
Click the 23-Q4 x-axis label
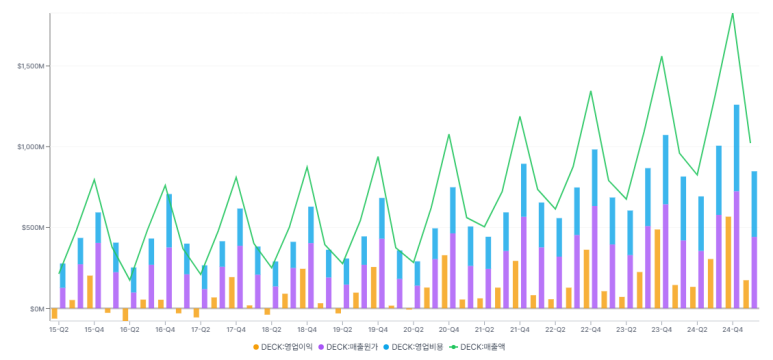tap(662, 329)
